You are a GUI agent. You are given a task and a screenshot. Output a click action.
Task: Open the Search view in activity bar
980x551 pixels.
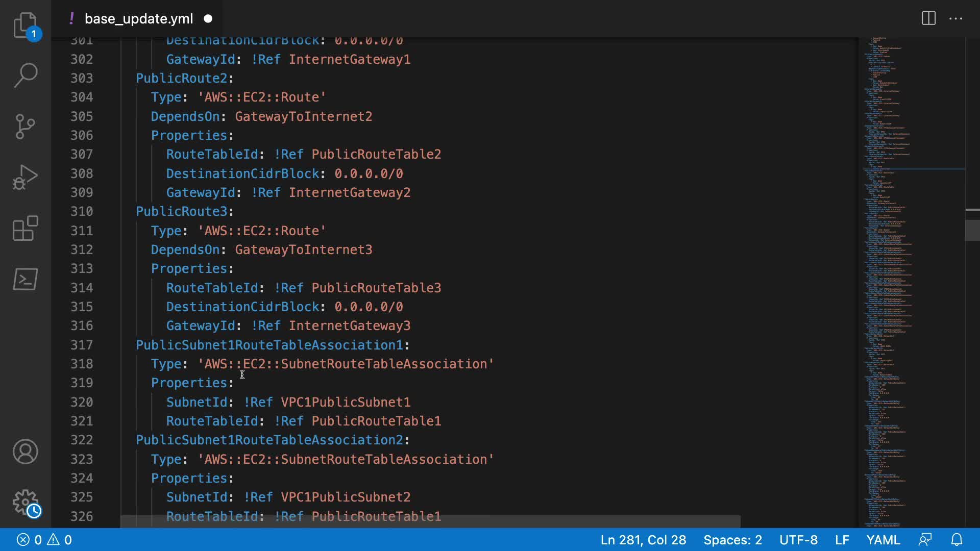pyautogui.click(x=25, y=75)
